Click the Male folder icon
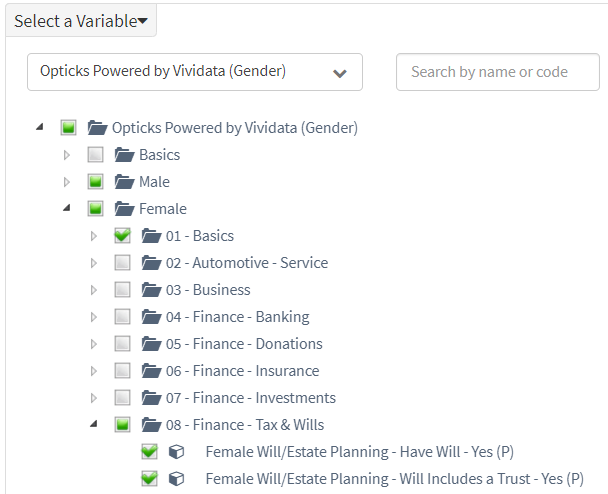 [124, 181]
